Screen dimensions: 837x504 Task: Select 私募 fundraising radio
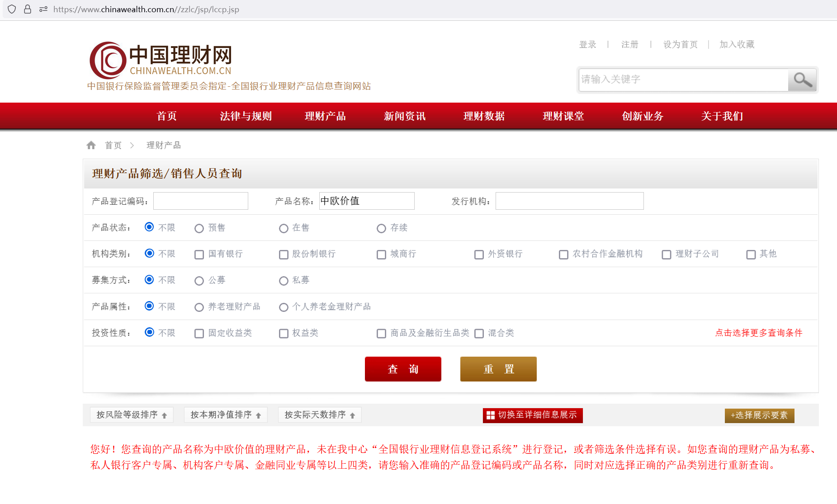pyautogui.click(x=284, y=281)
